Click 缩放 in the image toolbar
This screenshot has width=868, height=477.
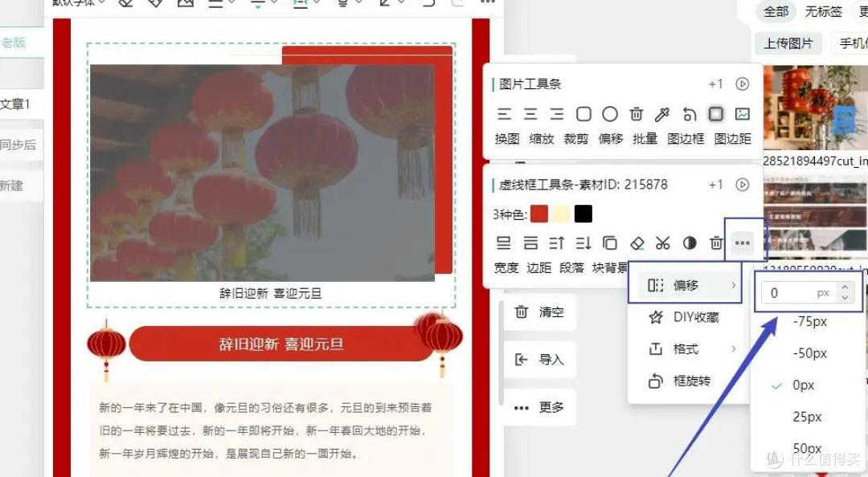coord(542,139)
